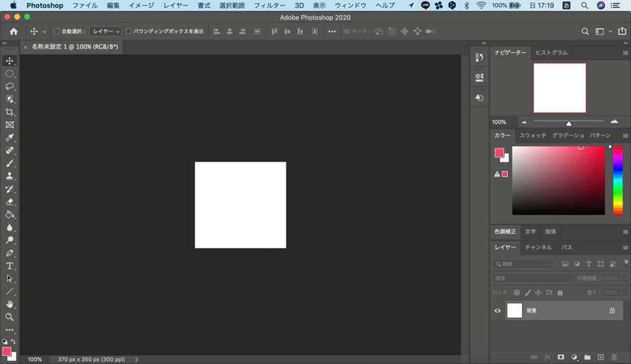Select the Eyedropper tool
Image resolution: width=631 pixels, height=364 pixels.
click(x=9, y=138)
